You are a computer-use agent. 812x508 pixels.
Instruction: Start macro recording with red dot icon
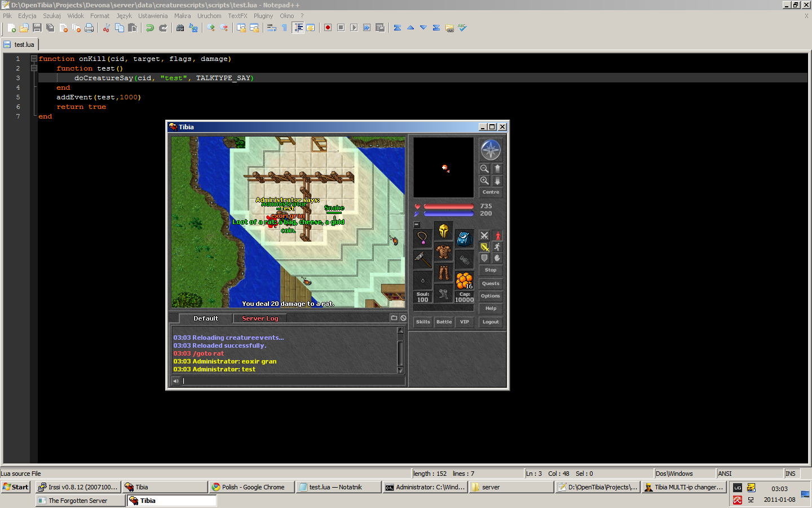(328, 28)
